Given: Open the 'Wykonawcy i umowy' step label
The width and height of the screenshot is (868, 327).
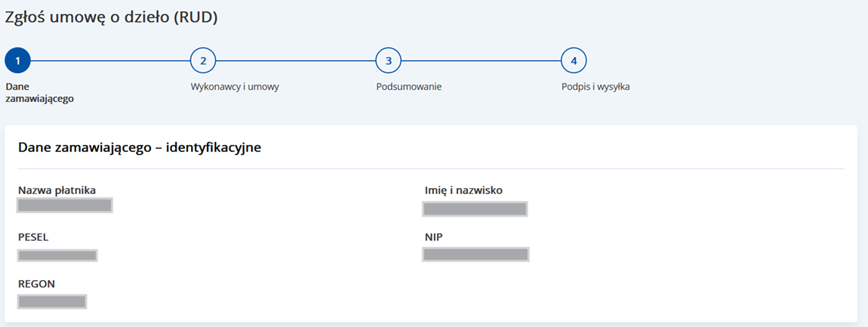Looking at the screenshot, I should 235,86.
